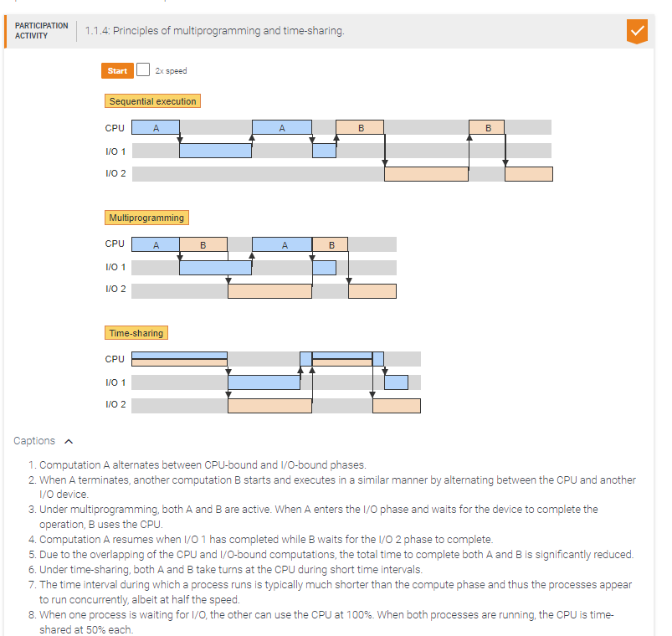Select the "Time-sharing" diagram label
672x636 pixels.
click(136, 333)
